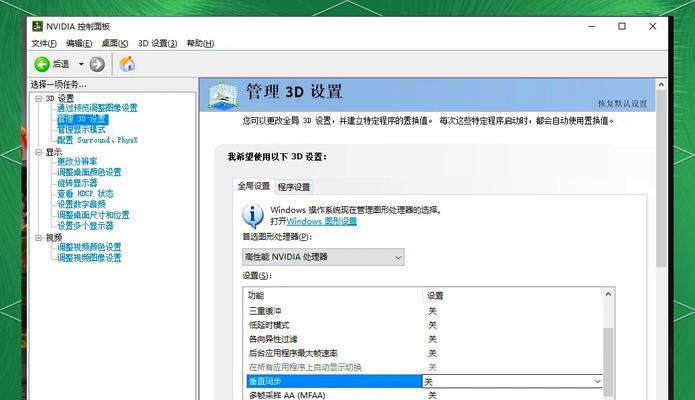This screenshot has height=400, width=695.
Task: Click the NVIDIA title bar logo icon
Action: [x=37, y=26]
